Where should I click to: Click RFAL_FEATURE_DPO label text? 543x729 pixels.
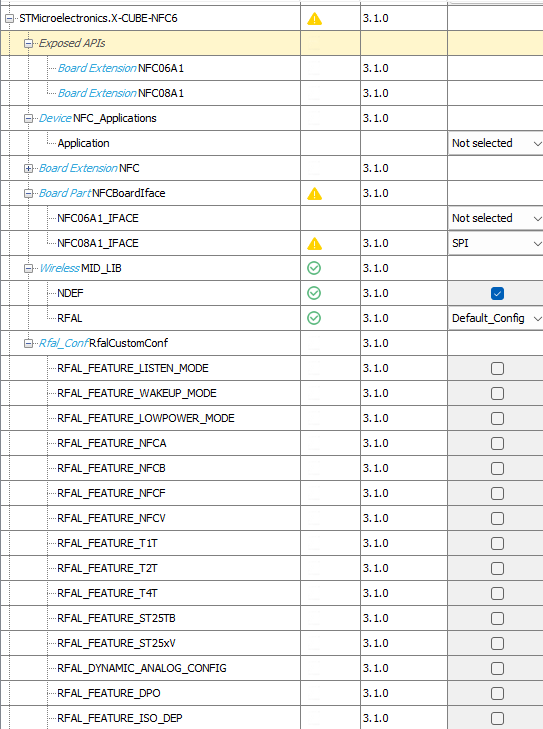(x=109, y=693)
